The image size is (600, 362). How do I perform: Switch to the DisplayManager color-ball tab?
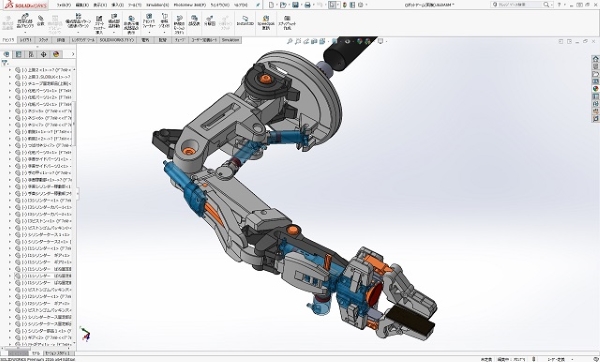56,54
